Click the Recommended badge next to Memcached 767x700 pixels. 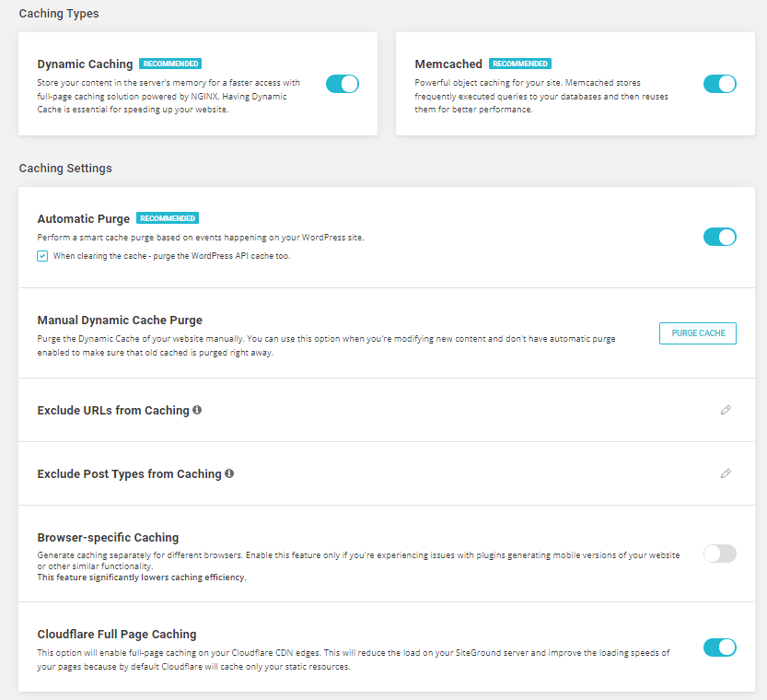[x=520, y=64]
